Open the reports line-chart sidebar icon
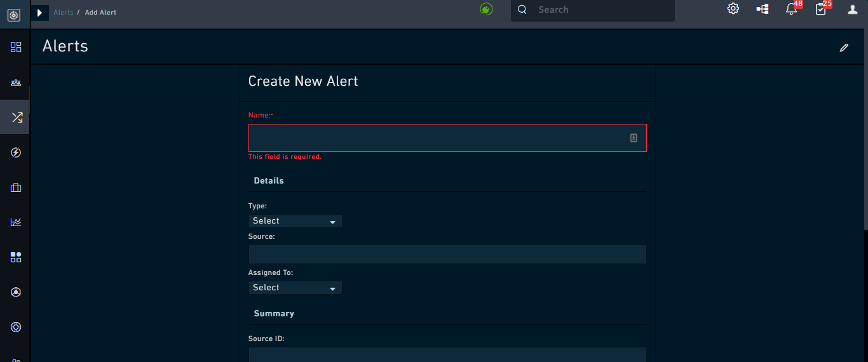This screenshot has height=362, width=868. [x=16, y=222]
